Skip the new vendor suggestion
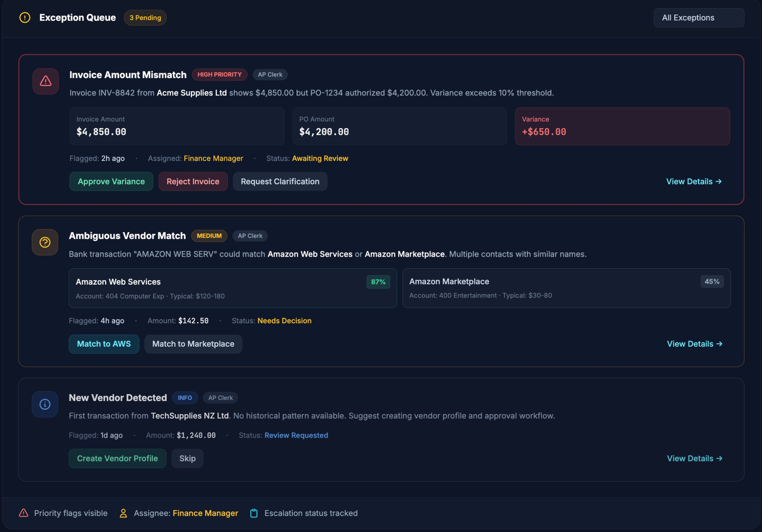Viewport: 762px width, 532px height. pyautogui.click(x=187, y=458)
